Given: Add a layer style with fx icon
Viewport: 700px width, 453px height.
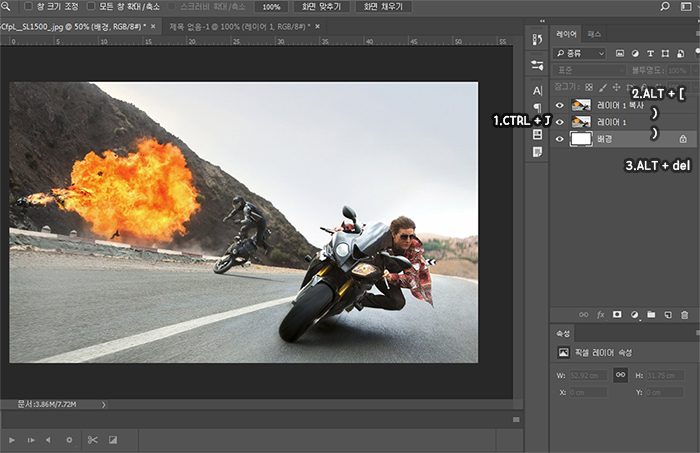Looking at the screenshot, I should click(x=600, y=315).
